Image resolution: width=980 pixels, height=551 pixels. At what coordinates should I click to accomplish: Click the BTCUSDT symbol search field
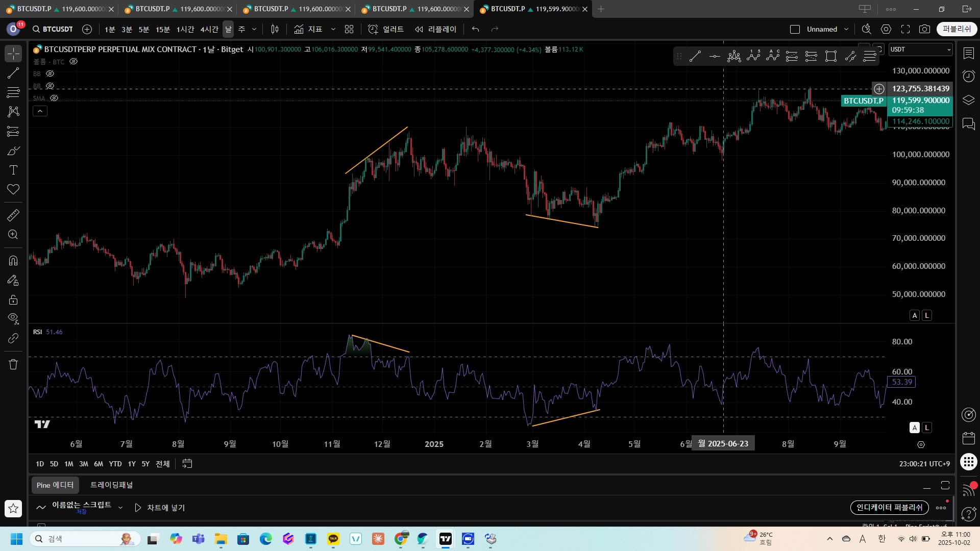click(53, 29)
